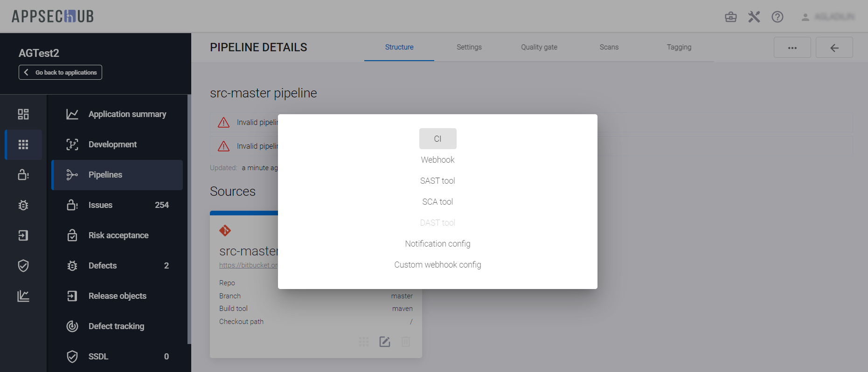
Task: Switch to the Settings tab
Action: point(469,47)
